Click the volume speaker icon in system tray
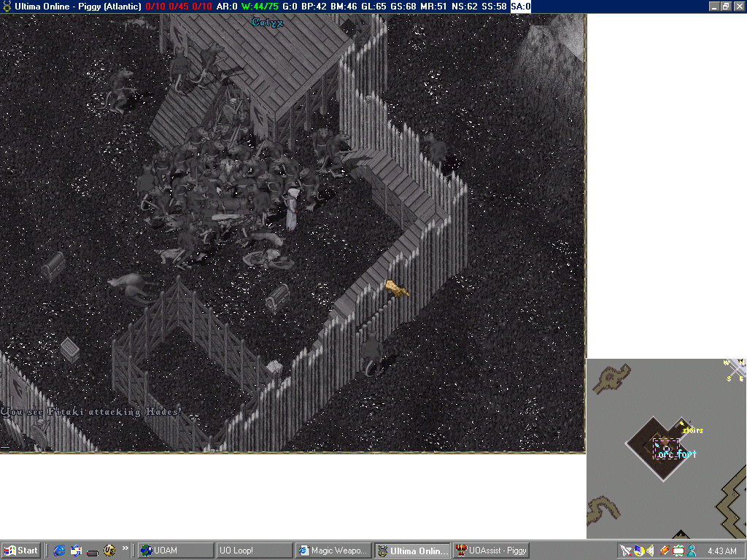This screenshot has height=560, width=747. pos(650,551)
